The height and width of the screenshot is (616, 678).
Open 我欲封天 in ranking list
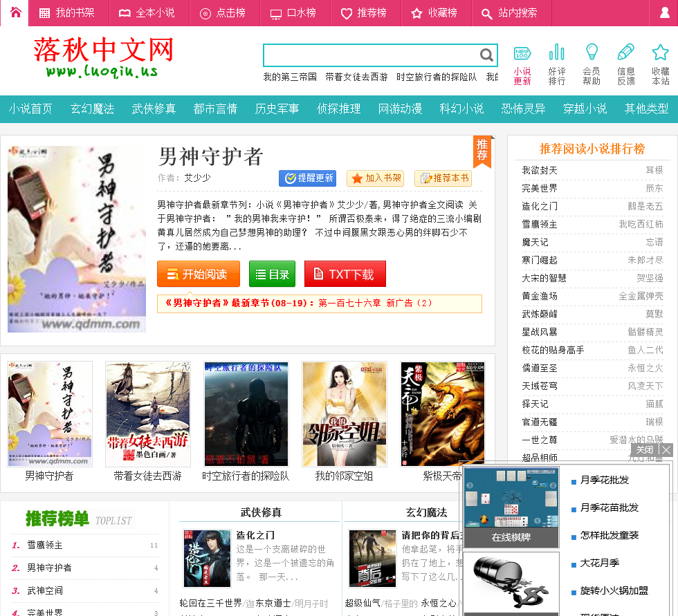pyautogui.click(x=540, y=170)
